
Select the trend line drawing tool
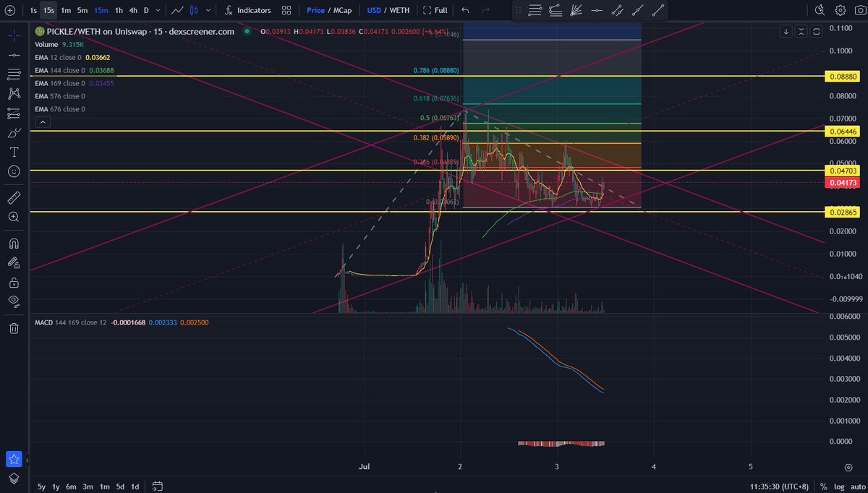tap(14, 55)
